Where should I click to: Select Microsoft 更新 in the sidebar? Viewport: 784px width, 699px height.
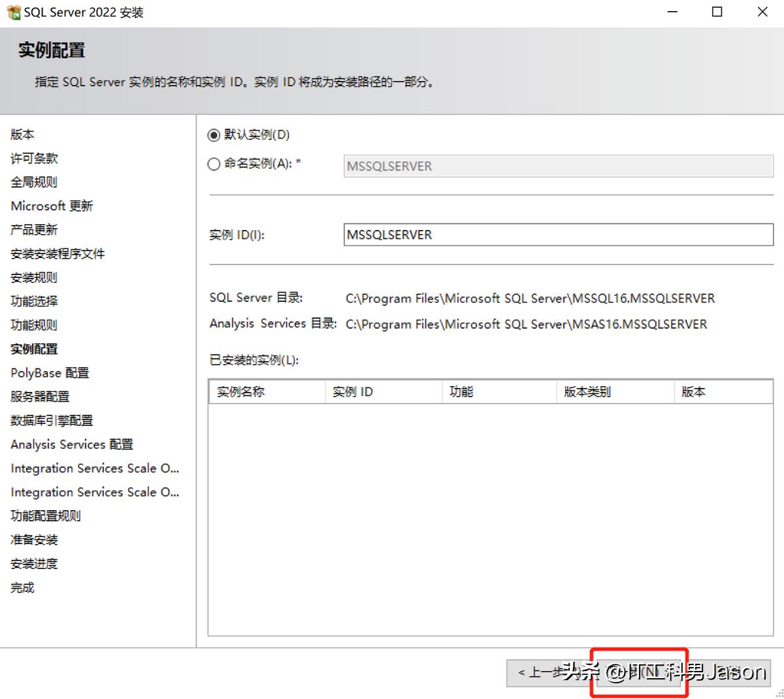tap(52, 206)
